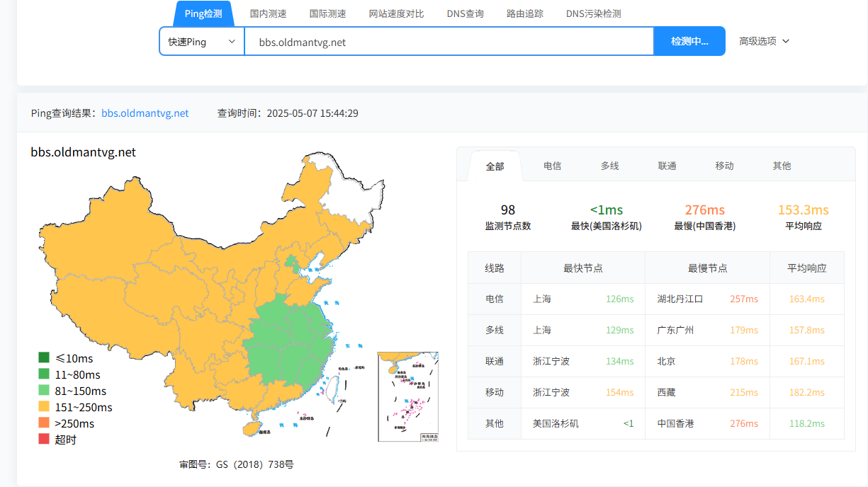Click the 126ms 上海 latency value

coord(620,299)
